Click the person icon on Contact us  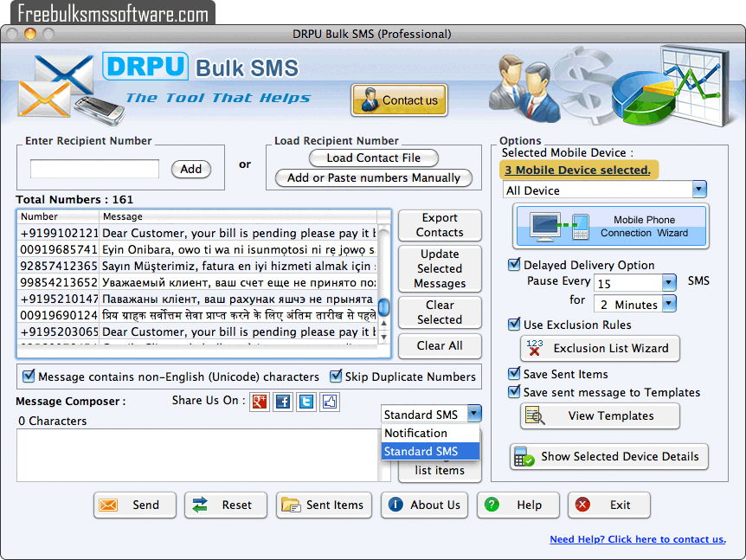point(370,100)
